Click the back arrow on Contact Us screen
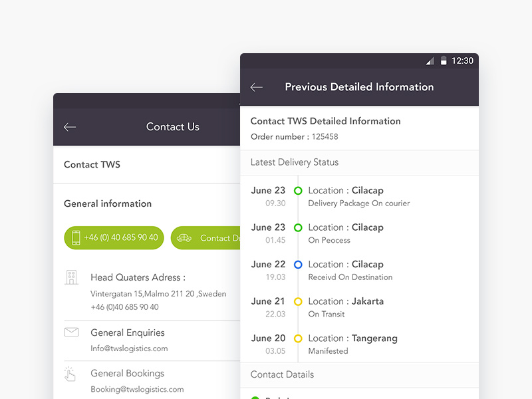The height and width of the screenshot is (399, 532). point(70,127)
